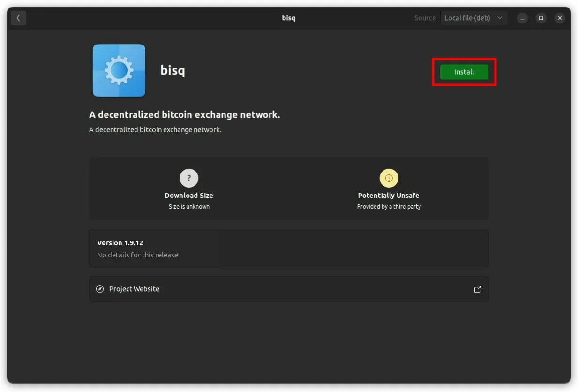This screenshot has width=578, height=392.
Task: Click the 'Source' label in the header
Action: pos(425,18)
